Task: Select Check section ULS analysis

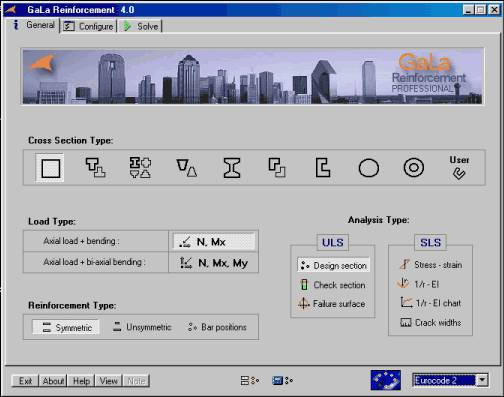Action: click(333, 285)
